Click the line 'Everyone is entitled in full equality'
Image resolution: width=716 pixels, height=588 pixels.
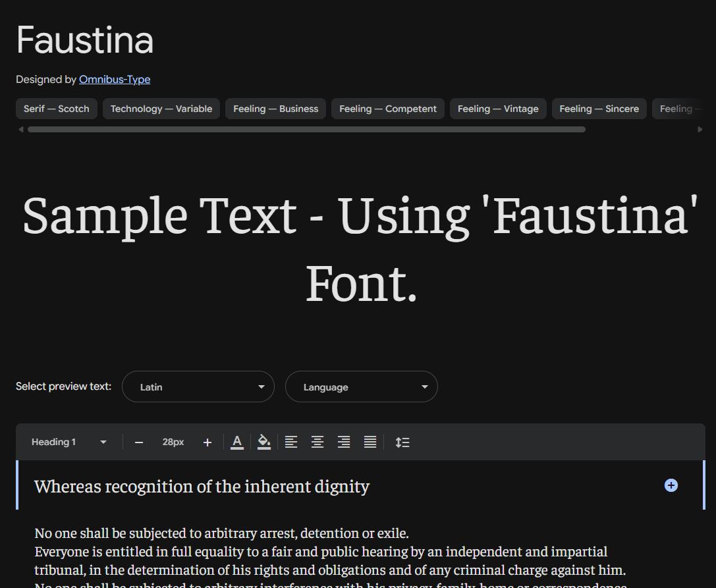pyautogui.click(x=321, y=552)
